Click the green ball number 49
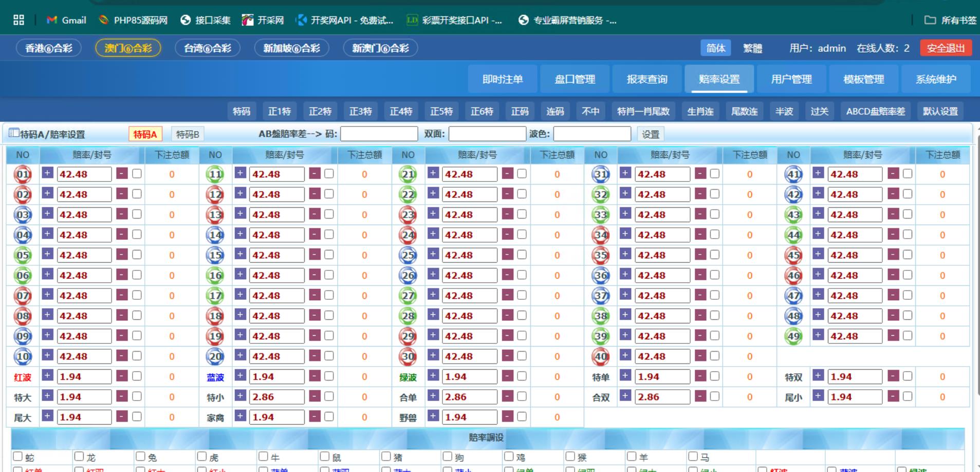 tap(793, 336)
